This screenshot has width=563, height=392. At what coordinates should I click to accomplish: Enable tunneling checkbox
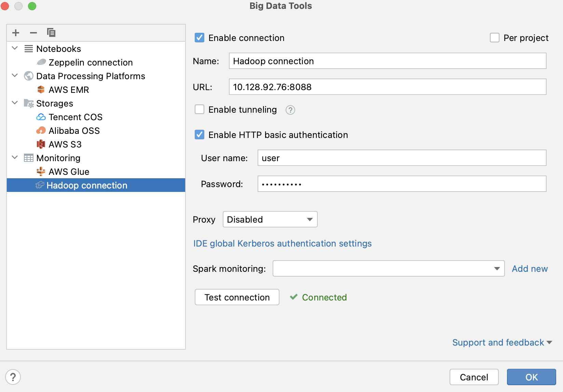point(200,109)
